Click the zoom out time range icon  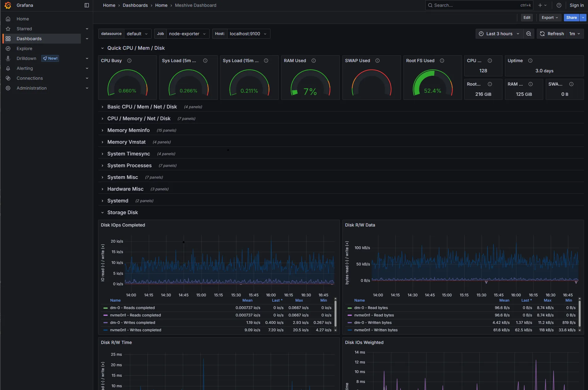coord(528,34)
